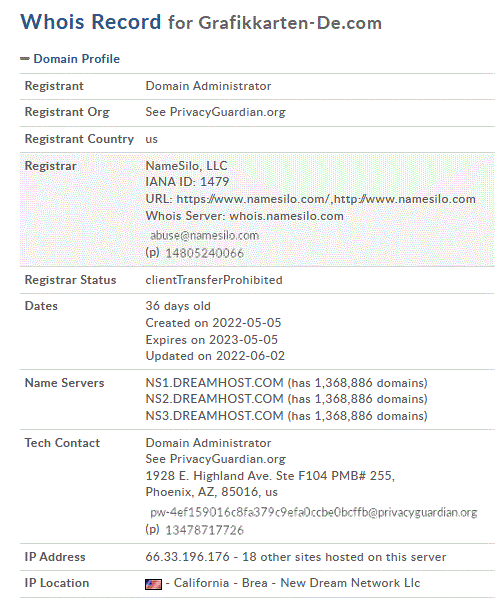Click the privacyguardian.org tech contact email

(314, 512)
